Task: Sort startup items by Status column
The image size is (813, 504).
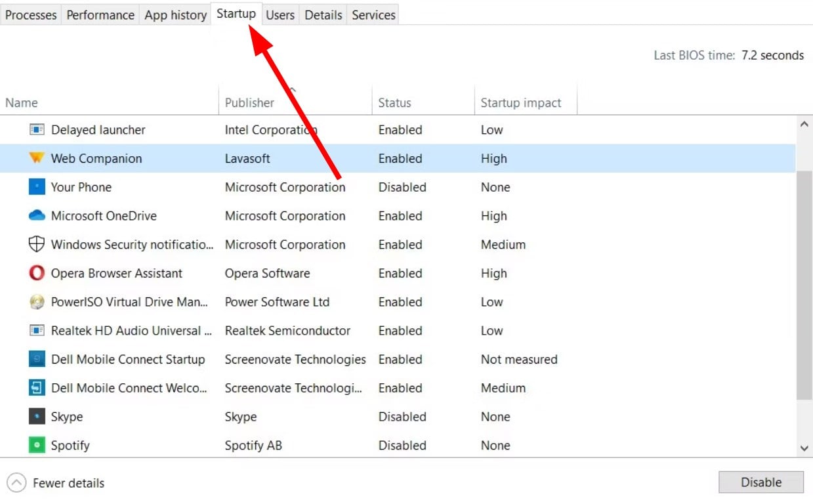Action: pyautogui.click(x=394, y=103)
